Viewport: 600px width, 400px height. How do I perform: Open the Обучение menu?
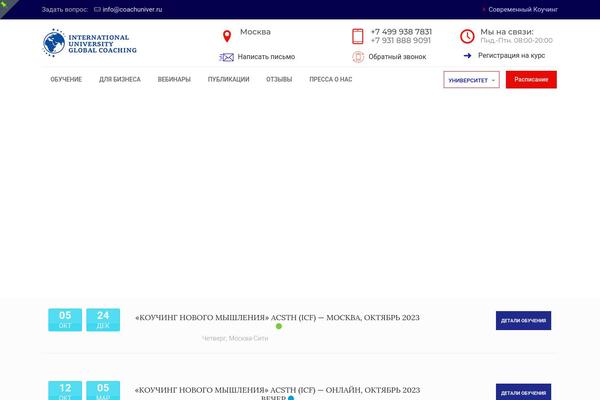(x=66, y=79)
